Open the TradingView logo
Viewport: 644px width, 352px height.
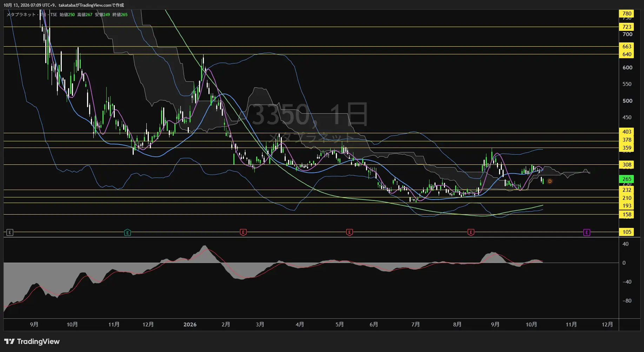[x=32, y=341]
